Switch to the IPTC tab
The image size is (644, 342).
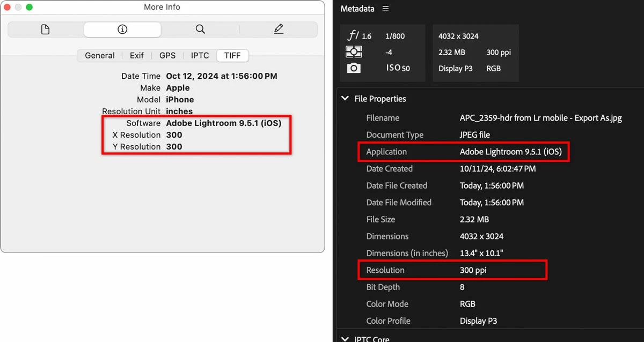tap(200, 55)
